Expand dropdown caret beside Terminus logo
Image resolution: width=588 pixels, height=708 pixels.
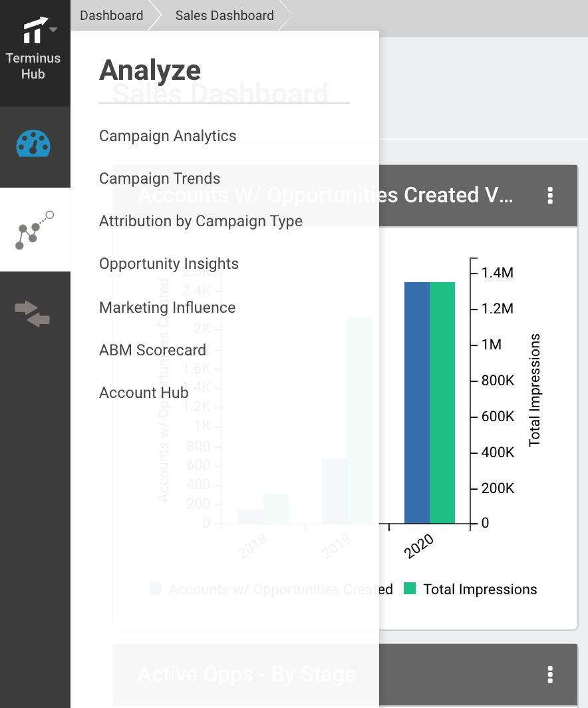pyautogui.click(x=53, y=30)
